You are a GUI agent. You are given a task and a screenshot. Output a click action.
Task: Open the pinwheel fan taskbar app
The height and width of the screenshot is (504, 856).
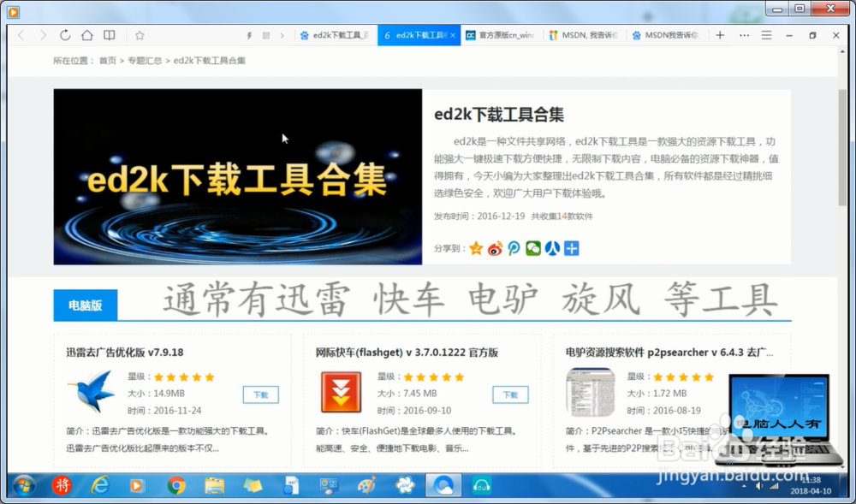click(x=405, y=485)
